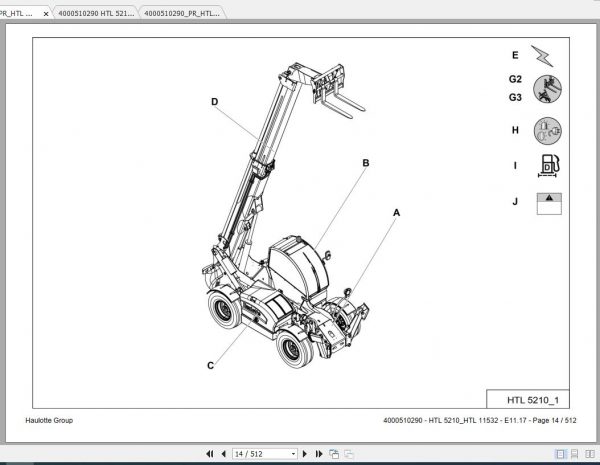Click the warning label icon J

pyautogui.click(x=549, y=204)
